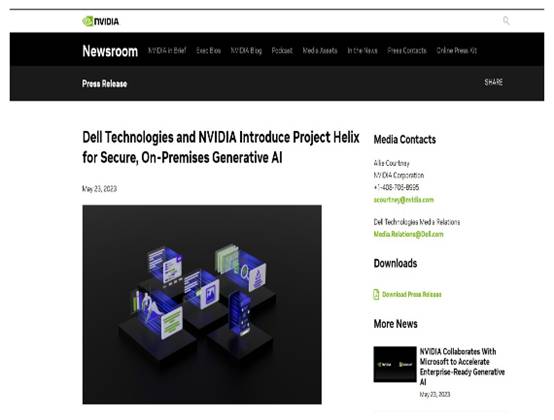554x420 pixels.
Task: Open the Project Helix hero image
Action: [x=202, y=304]
